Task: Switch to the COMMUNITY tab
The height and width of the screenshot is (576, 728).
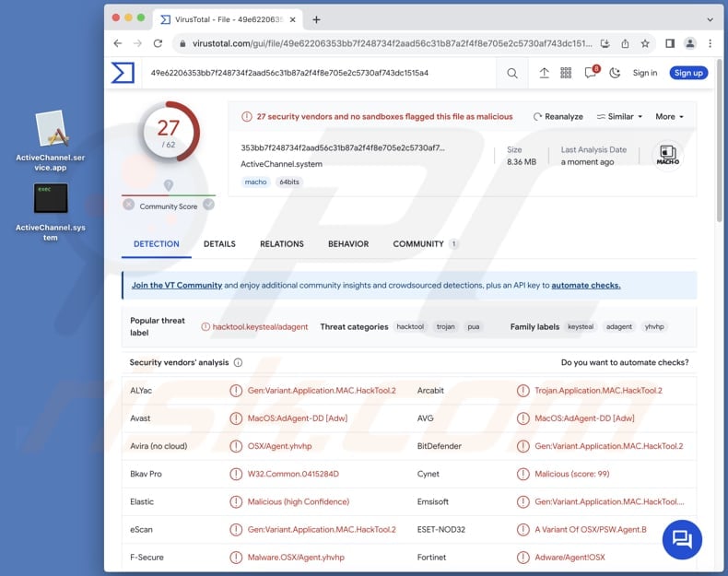Action: coord(426,243)
